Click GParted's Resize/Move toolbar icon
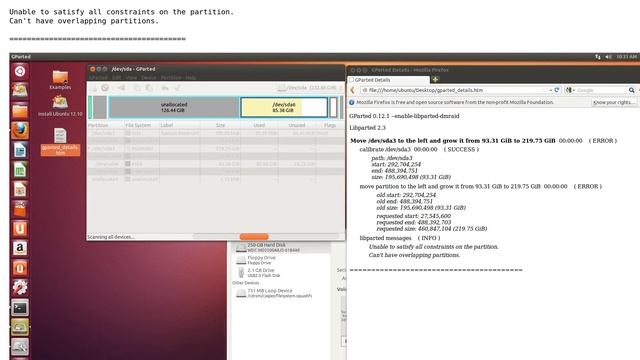 pos(121,88)
